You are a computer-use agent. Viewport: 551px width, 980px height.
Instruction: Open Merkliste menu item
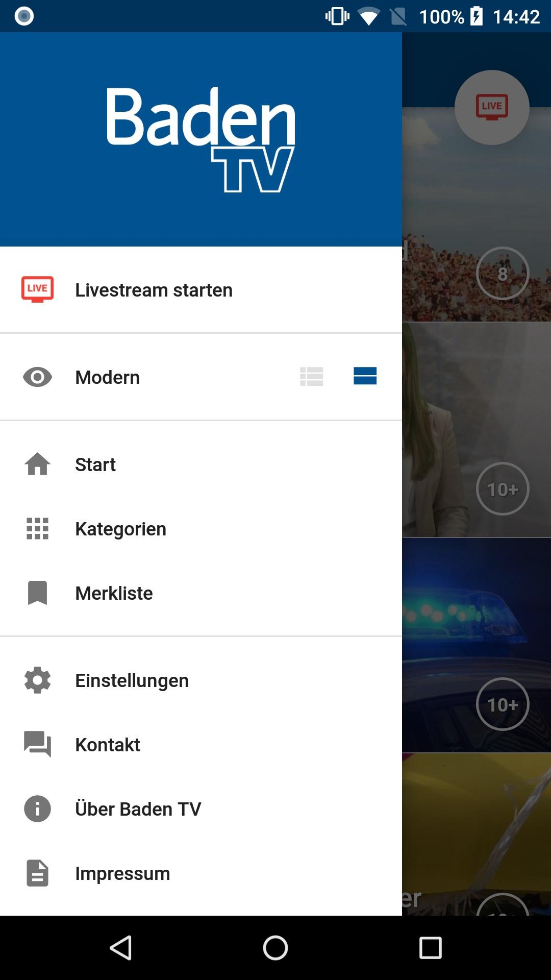coord(201,593)
